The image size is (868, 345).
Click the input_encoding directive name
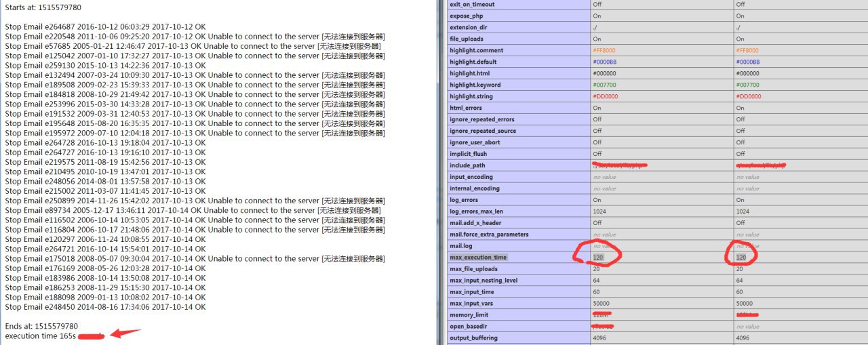click(x=471, y=177)
